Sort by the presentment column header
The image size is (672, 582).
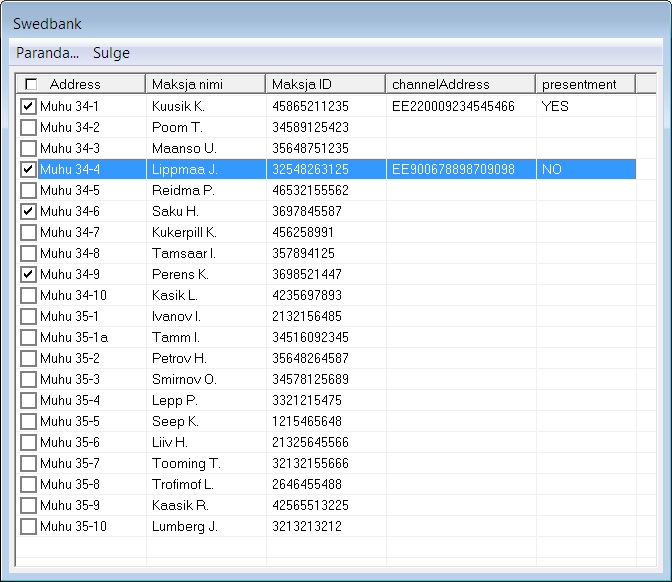pyautogui.click(x=585, y=84)
